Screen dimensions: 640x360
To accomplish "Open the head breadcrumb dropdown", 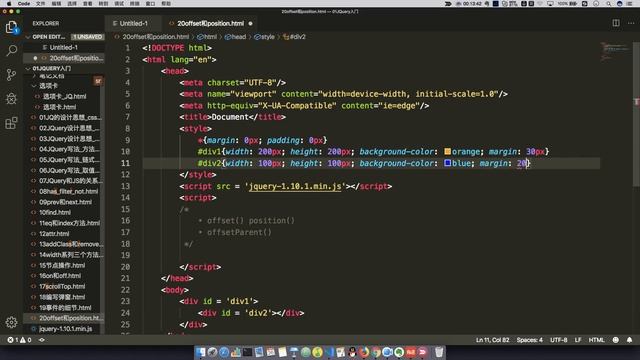I will (236, 37).
